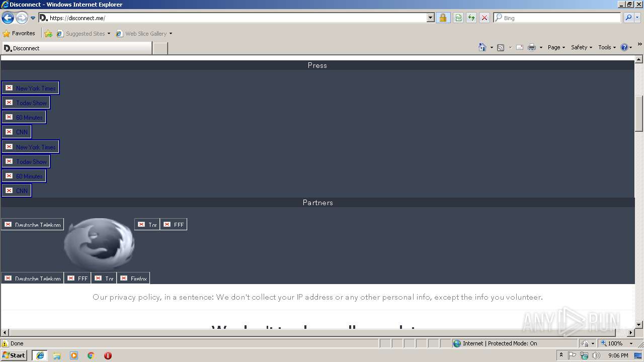Go to the Home page icon
The image size is (644, 362).
pos(482,47)
